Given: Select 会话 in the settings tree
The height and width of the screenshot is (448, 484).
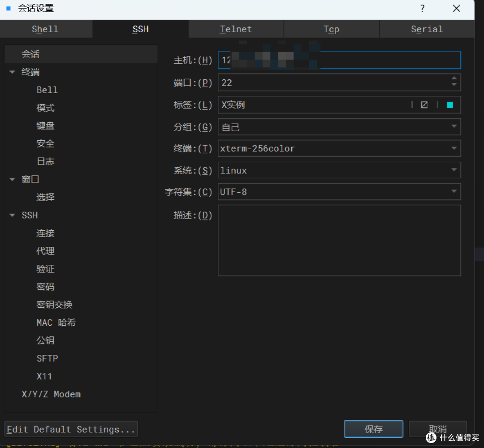Looking at the screenshot, I should point(81,54).
